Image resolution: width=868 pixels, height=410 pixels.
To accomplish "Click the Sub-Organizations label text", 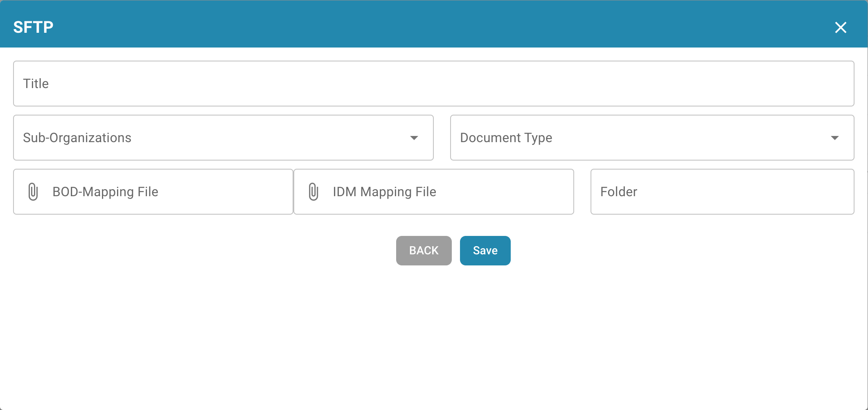I will tap(77, 138).
